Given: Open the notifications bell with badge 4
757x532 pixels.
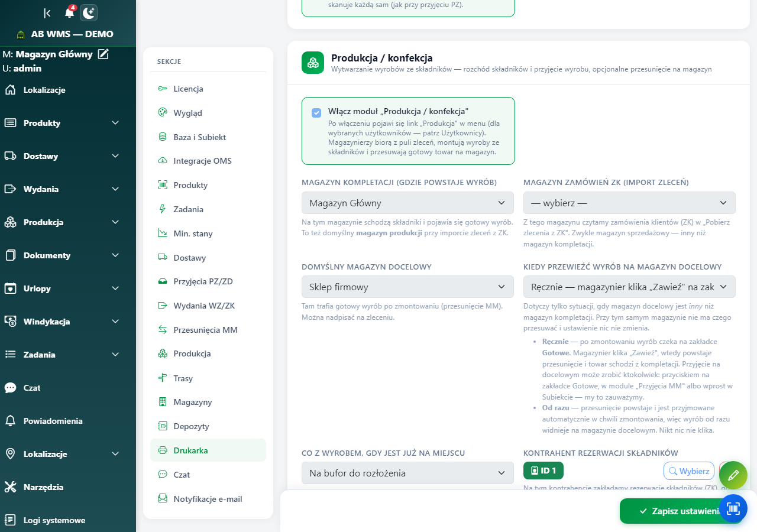Looking at the screenshot, I should click(70, 12).
